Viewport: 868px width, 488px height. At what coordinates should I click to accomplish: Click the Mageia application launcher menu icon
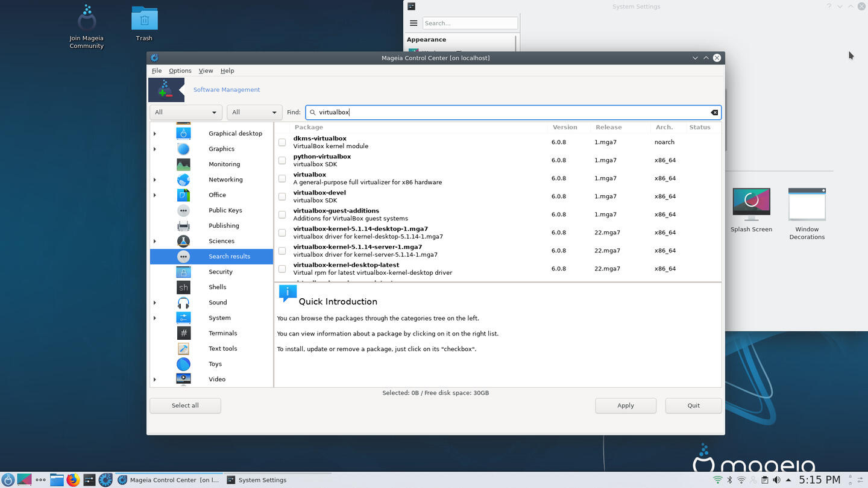[x=8, y=480]
